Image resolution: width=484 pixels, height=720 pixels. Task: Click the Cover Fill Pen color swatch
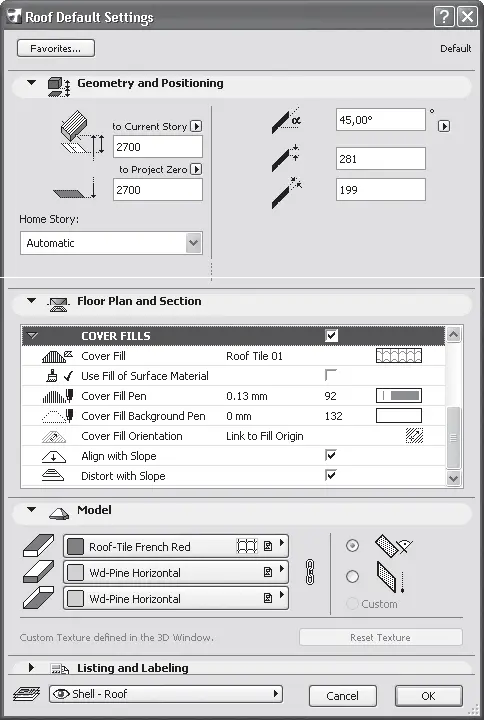click(399, 395)
